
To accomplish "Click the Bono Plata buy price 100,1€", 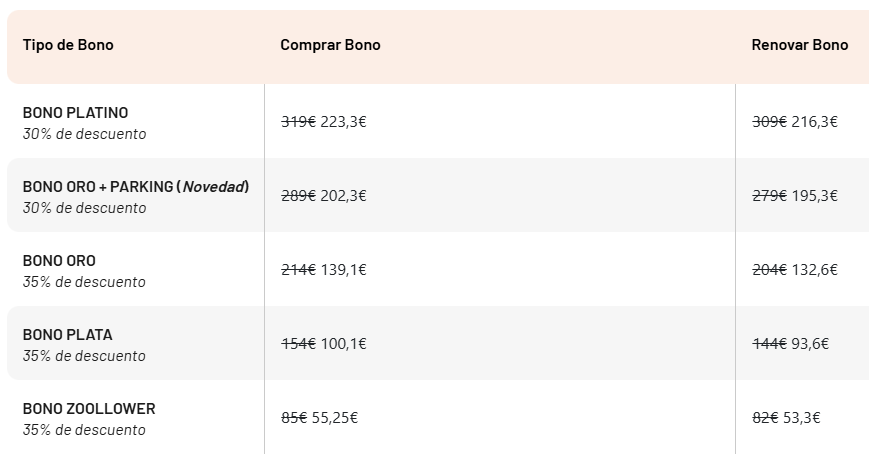I will pos(344,344).
